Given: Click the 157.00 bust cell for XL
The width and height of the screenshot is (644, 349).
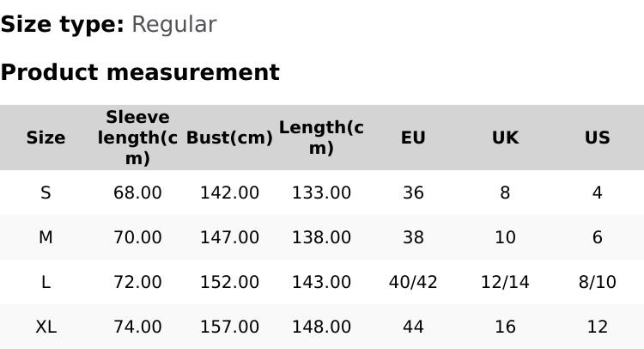Looking at the screenshot, I should coord(229,327).
